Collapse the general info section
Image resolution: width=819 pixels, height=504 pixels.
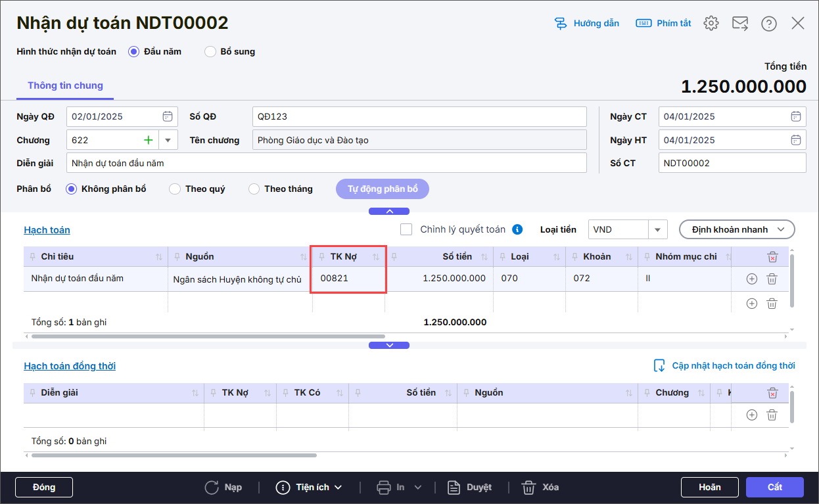(x=389, y=212)
